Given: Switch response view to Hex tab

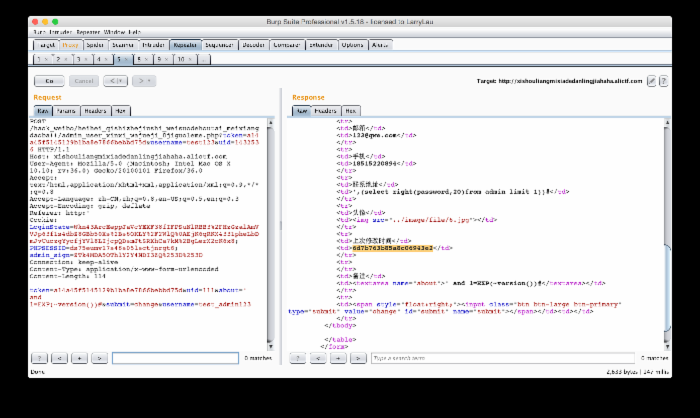Looking at the screenshot, I should pos(351,111).
